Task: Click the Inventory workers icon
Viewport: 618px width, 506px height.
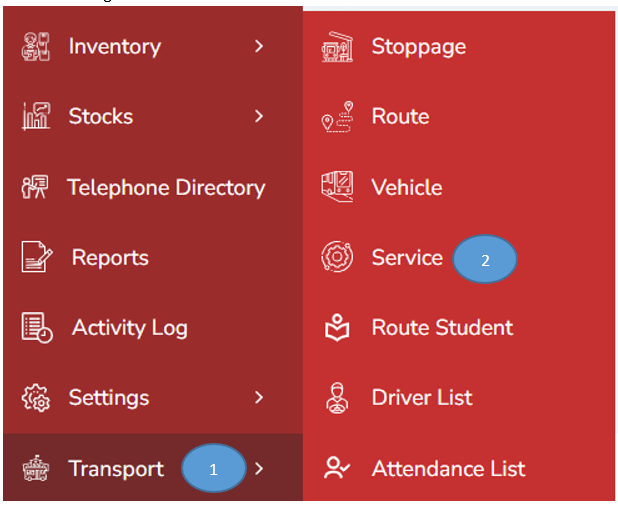Action: point(35,47)
